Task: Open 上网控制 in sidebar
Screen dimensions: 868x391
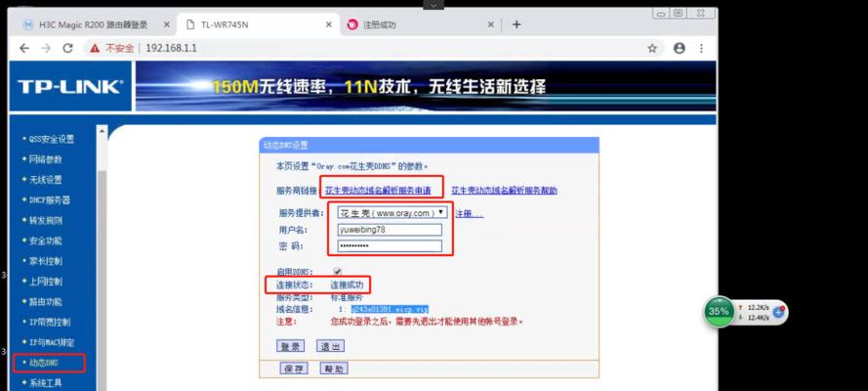Action: (45, 282)
